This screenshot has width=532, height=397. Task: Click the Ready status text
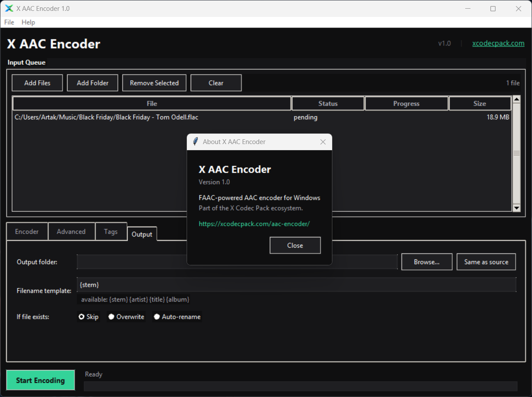click(x=94, y=374)
